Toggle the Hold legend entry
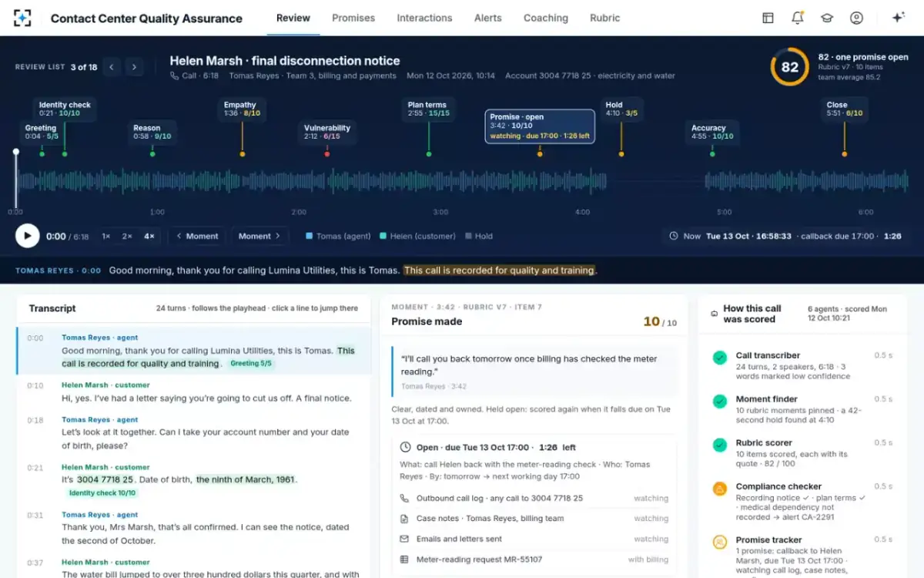The height and width of the screenshot is (578, 924). [x=479, y=236]
